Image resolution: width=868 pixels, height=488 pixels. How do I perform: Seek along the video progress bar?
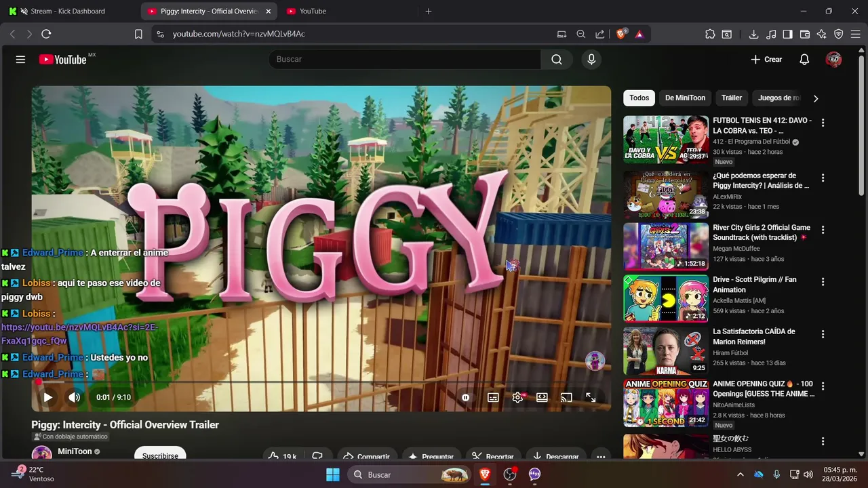pyautogui.click(x=321, y=382)
